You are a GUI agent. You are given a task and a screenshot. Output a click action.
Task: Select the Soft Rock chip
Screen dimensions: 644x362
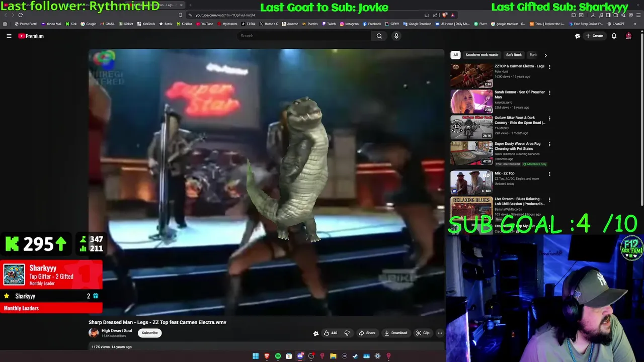pyautogui.click(x=514, y=55)
